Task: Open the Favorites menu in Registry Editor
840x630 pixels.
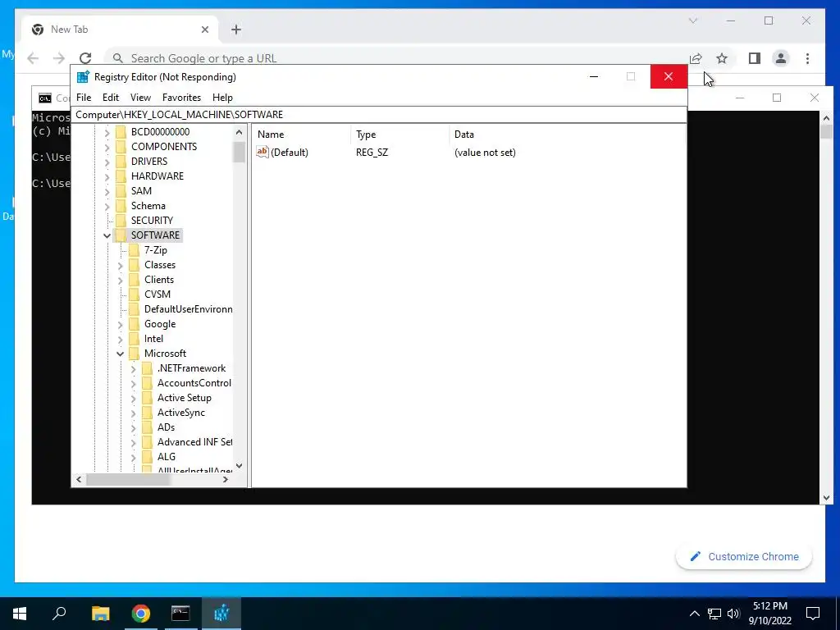Action: click(181, 98)
